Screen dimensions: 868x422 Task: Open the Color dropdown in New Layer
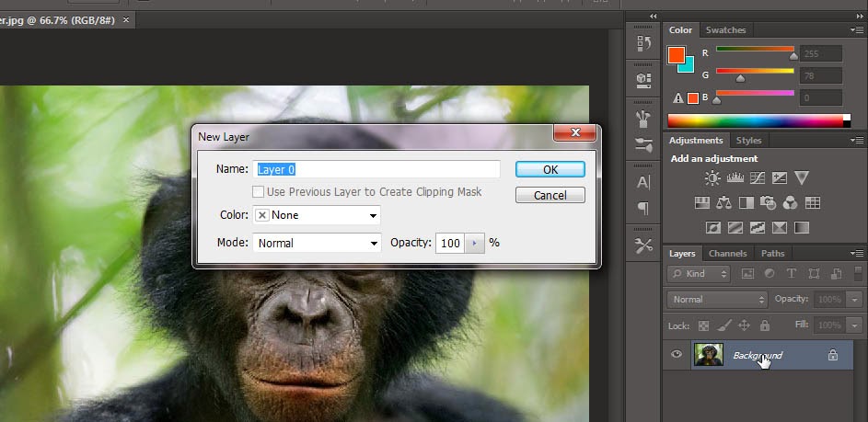click(x=317, y=215)
